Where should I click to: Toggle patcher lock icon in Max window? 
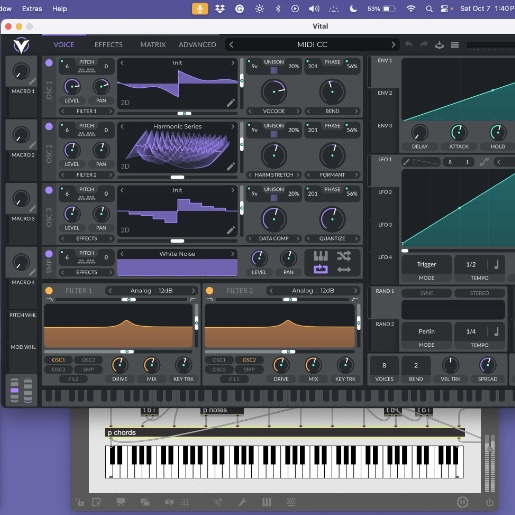coord(80,502)
